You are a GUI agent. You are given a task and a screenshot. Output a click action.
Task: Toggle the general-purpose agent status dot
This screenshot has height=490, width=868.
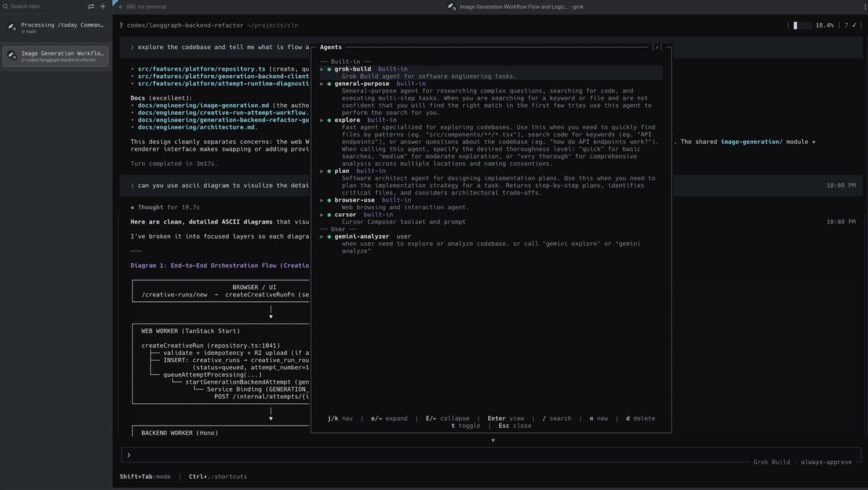[329, 84]
